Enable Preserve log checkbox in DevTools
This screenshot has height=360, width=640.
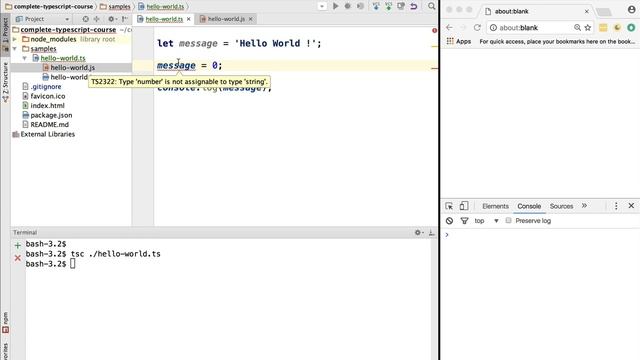508,220
